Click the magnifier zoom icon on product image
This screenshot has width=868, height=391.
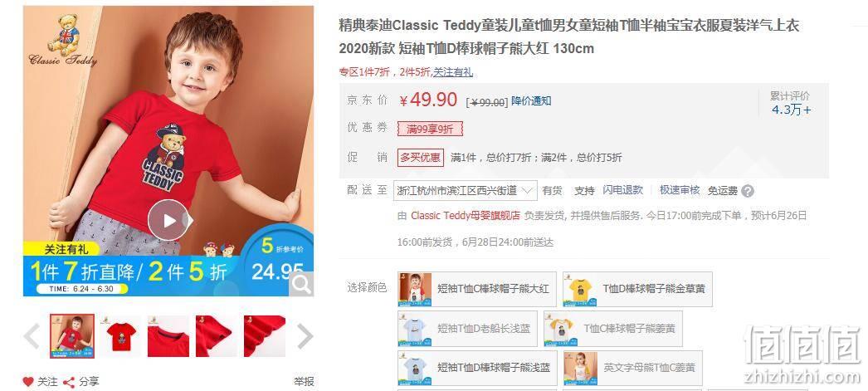tap(302, 284)
